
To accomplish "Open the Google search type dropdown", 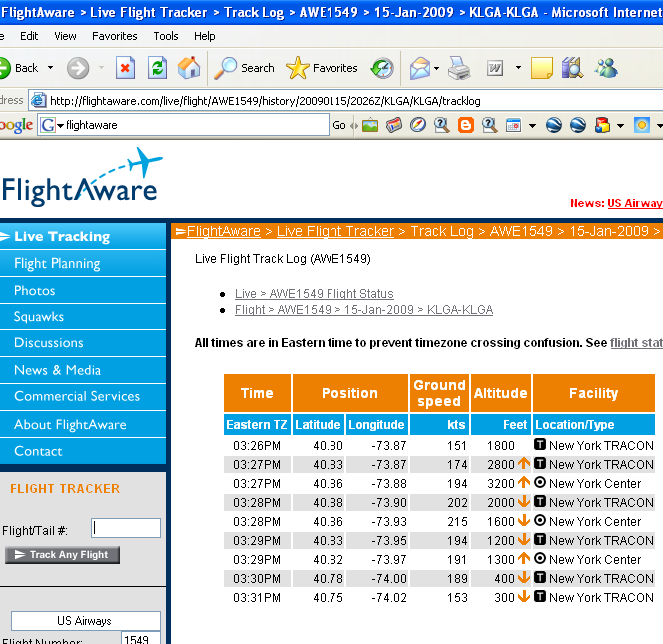I will tap(61, 125).
